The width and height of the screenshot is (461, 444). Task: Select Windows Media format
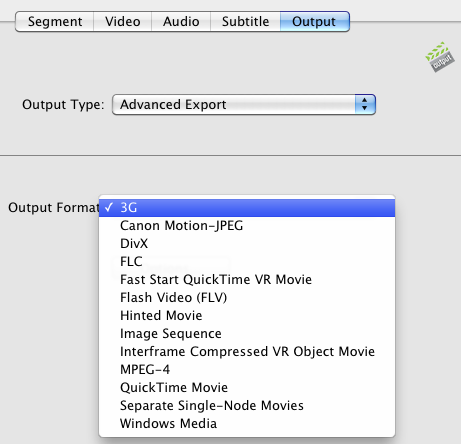(247, 424)
